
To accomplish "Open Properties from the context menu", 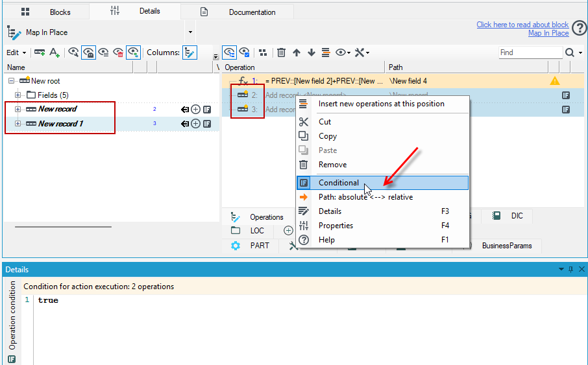I will click(382, 226).
